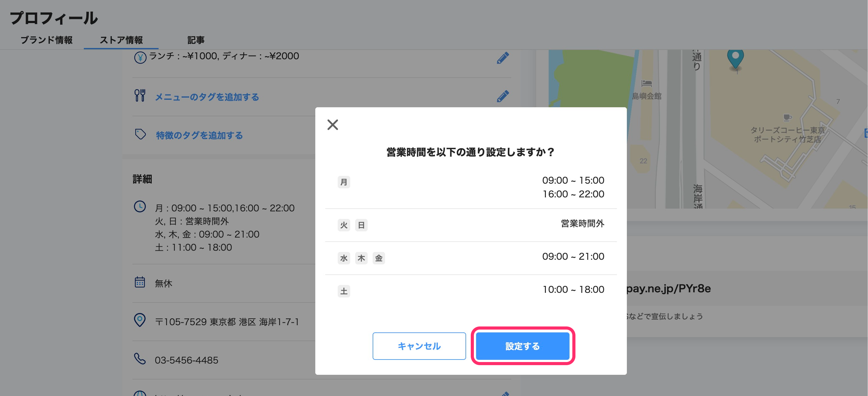This screenshot has width=868, height=396.
Task: Open the 記事 tab
Action: tap(196, 40)
